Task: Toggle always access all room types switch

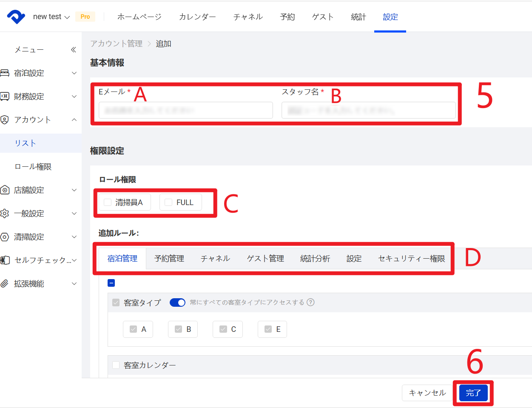Action: tap(177, 302)
